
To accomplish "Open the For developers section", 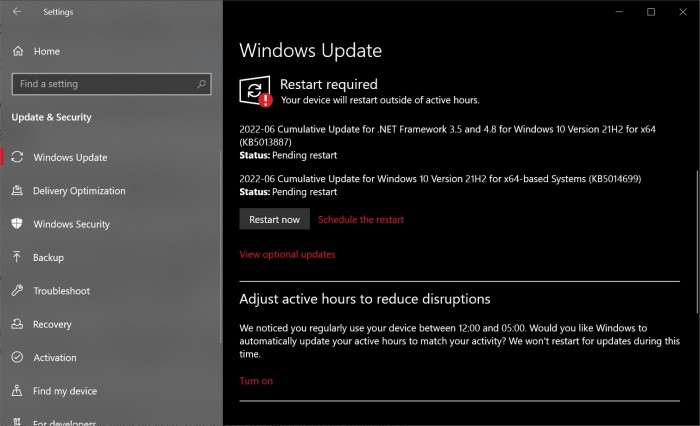I will 65,420.
